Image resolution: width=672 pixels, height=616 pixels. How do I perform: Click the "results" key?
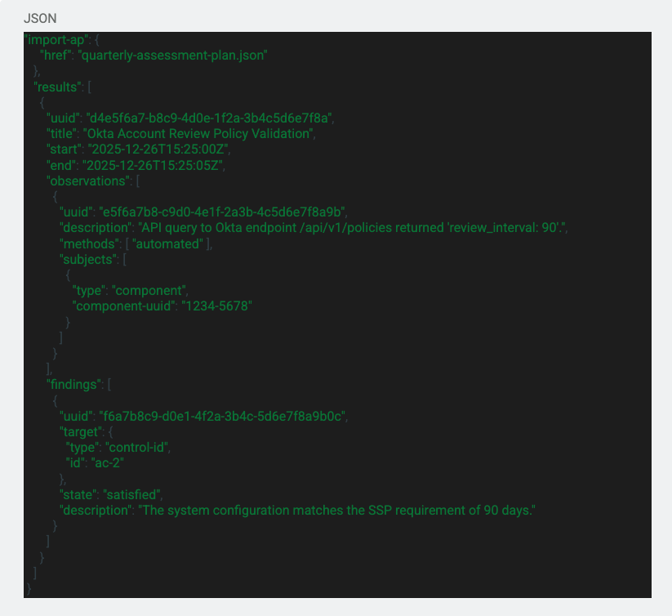pos(57,86)
